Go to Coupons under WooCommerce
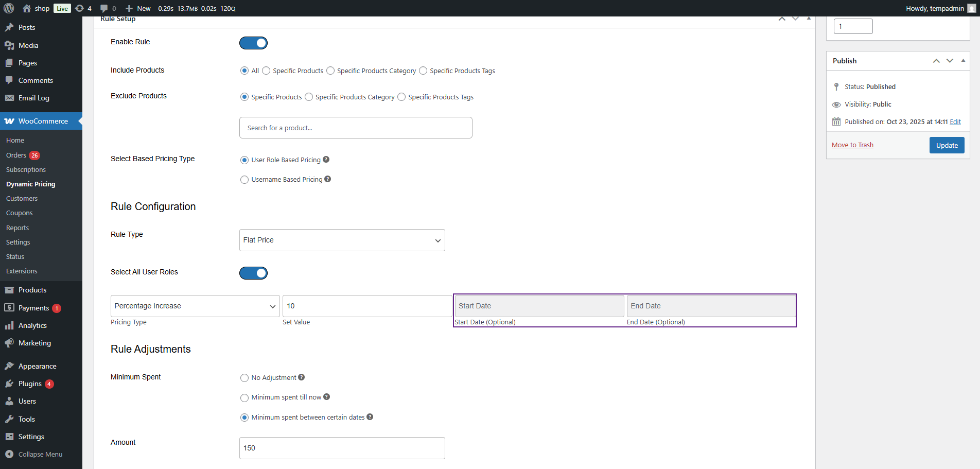The height and width of the screenshot is (469, 980). pos(20,213)
